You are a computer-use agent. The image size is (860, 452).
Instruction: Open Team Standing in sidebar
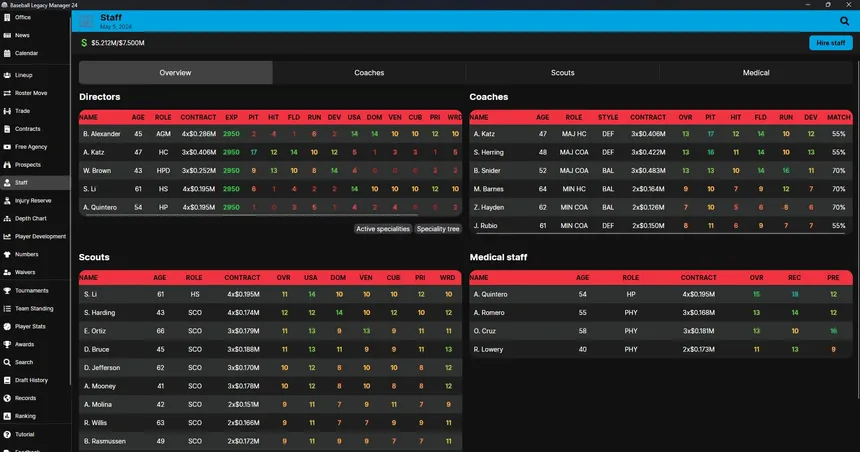(x=29, y=309)
